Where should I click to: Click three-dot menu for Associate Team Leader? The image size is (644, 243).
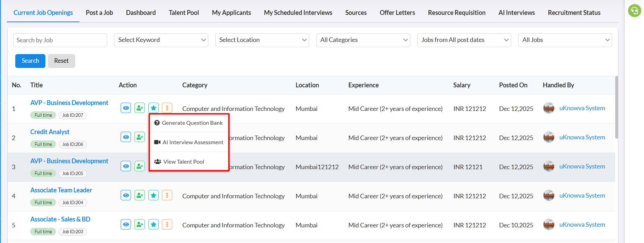click(167, 196)
